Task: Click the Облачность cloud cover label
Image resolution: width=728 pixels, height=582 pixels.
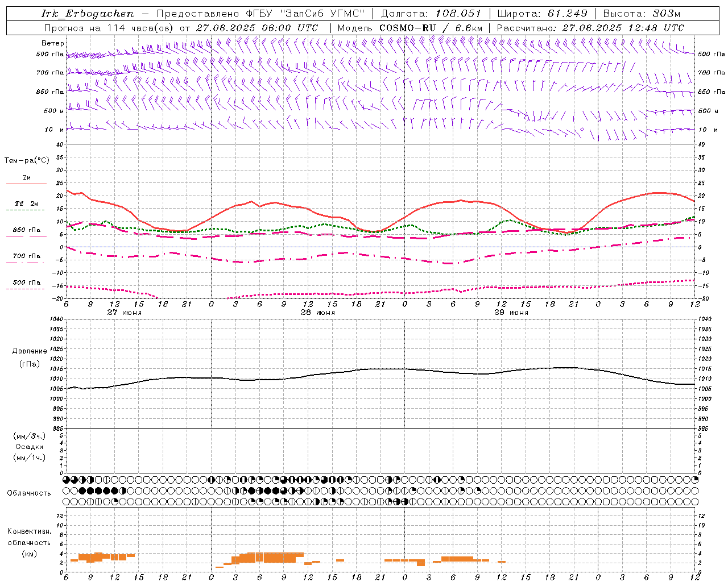Action: 29,493
